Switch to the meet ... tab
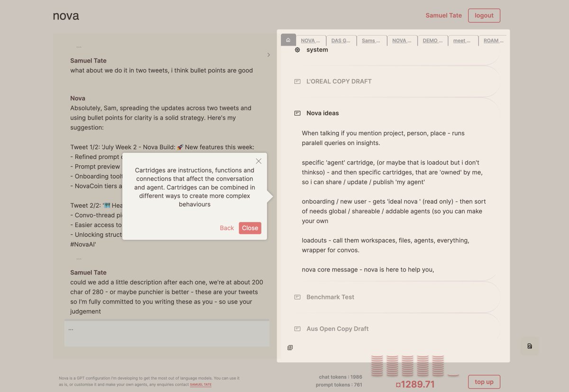569x392 pixels. [463, 41]
